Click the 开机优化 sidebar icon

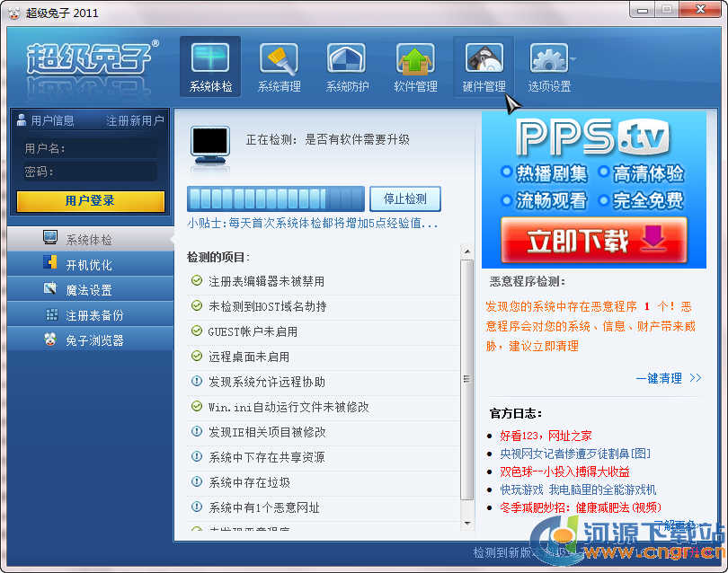click(50, 262)
